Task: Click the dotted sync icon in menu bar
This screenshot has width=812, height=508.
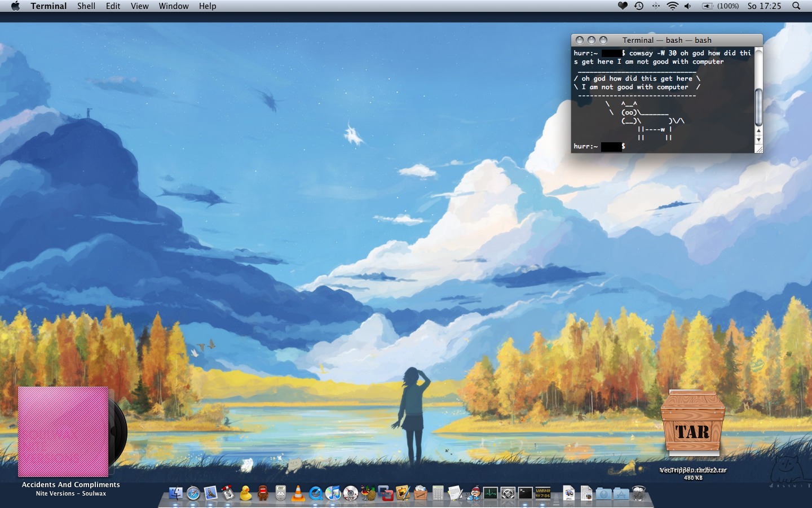Action: [x=656, y=6]
